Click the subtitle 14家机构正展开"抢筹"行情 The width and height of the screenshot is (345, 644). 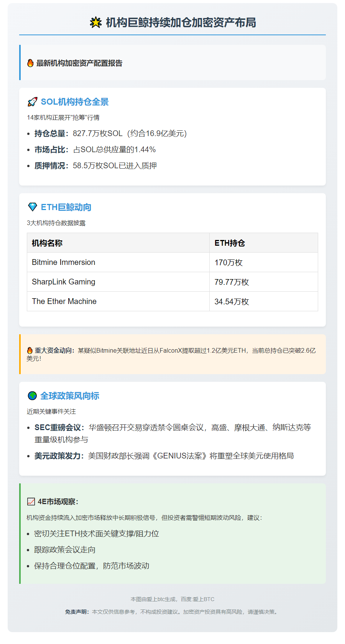pyautogui.click(x=63, y=118)
